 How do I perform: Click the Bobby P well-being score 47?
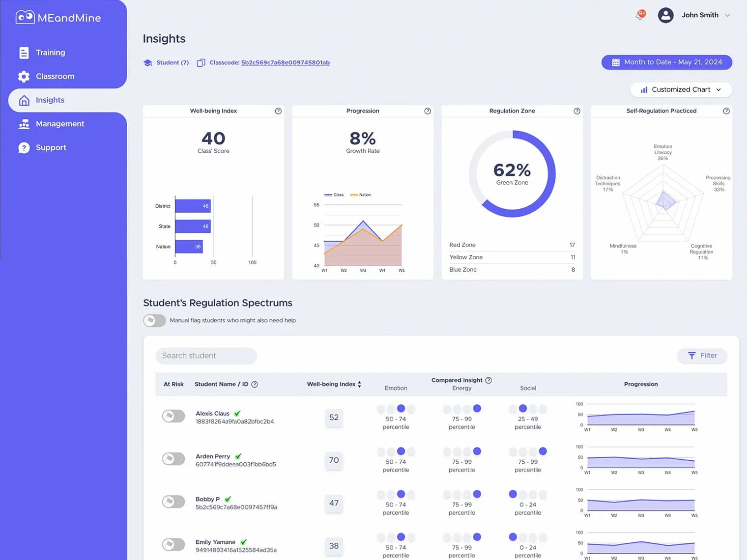point(334,503)
